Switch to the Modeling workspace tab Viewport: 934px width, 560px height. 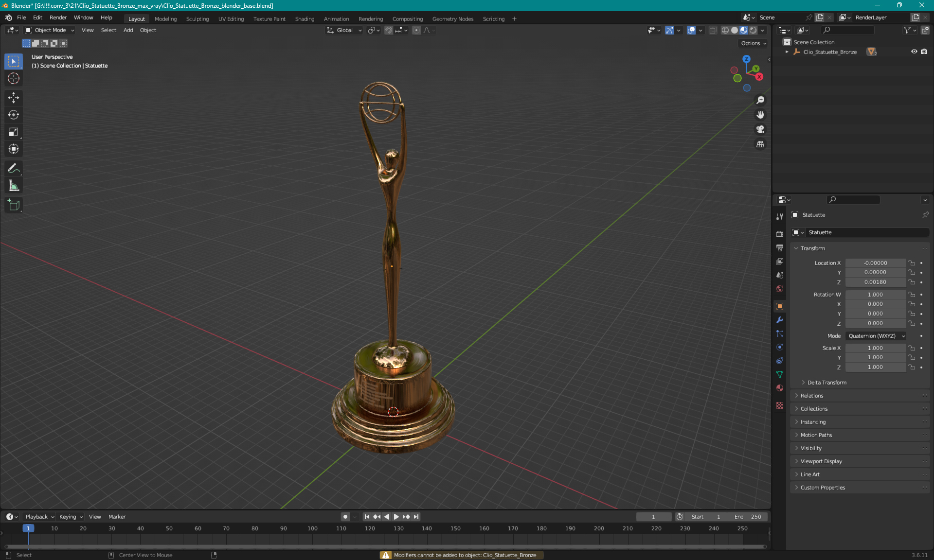[165, 19]
